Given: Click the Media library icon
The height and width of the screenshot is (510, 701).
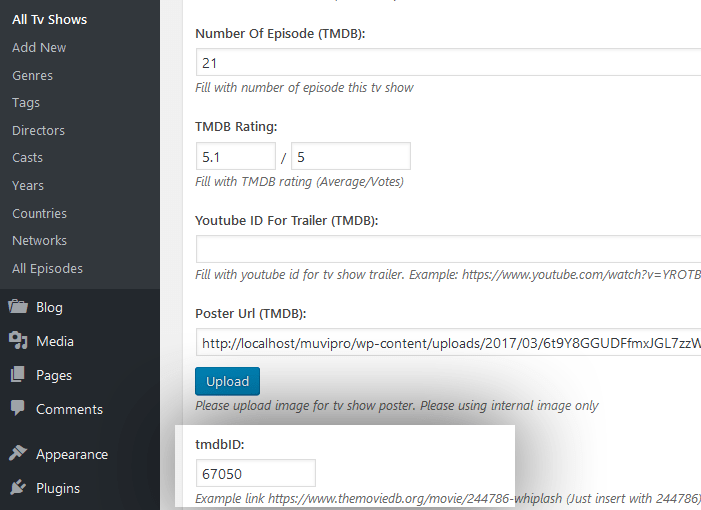Looking at the screenshot, I should pyautogui.click(x=18, y=341).
